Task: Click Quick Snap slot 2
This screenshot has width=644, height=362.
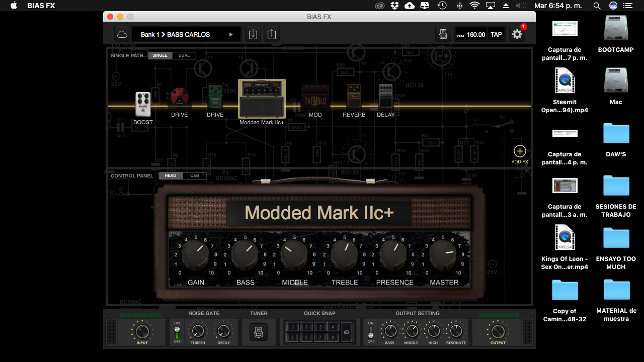Action: point(306,327)
